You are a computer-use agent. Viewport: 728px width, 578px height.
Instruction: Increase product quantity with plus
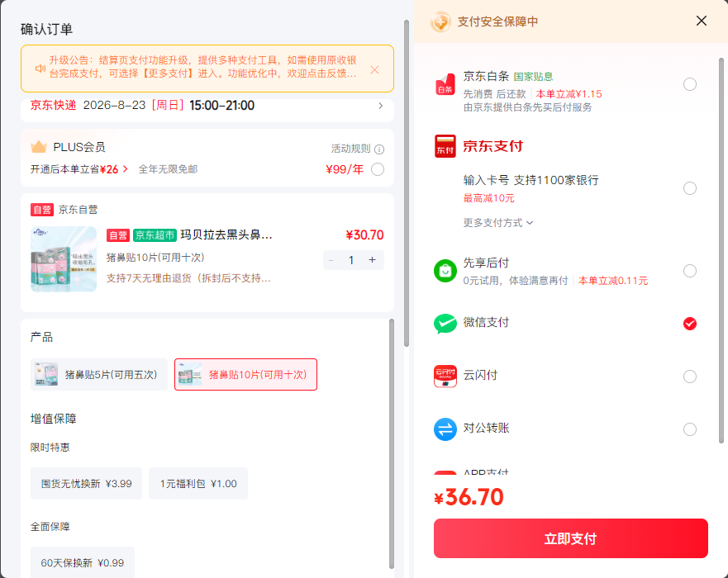[372, 260]
